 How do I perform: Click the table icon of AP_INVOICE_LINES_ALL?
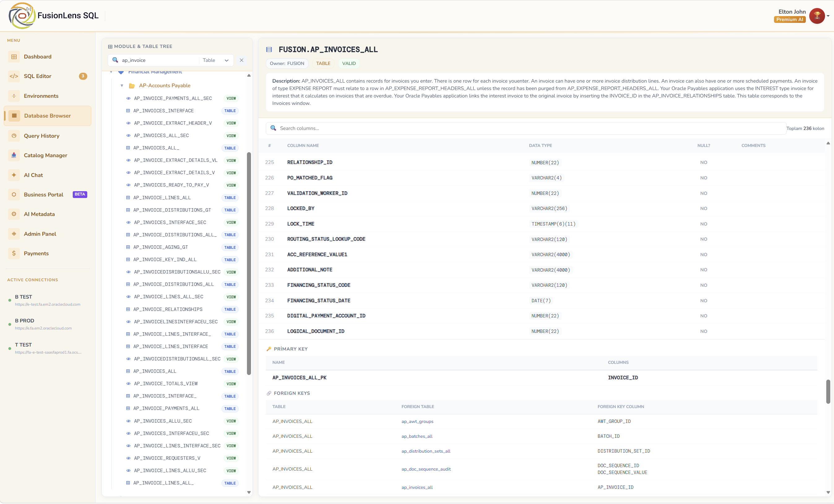click(128, 198)
